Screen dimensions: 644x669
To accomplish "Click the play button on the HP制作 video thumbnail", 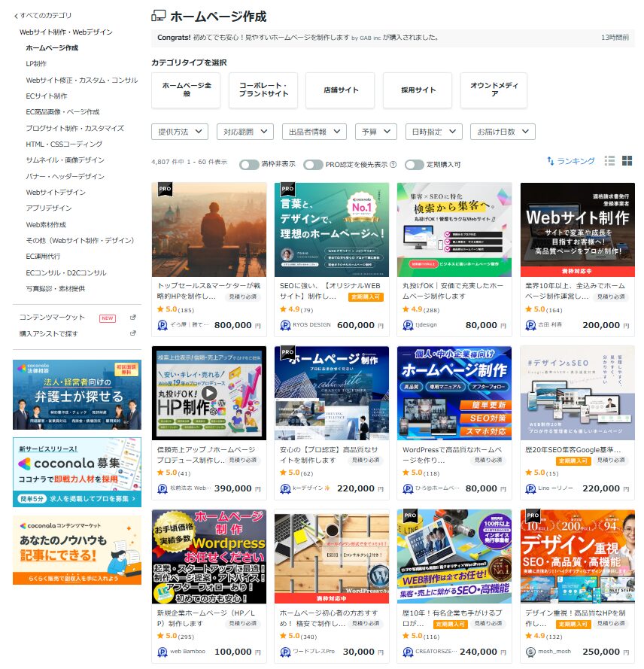I will [x=209, y=394].
